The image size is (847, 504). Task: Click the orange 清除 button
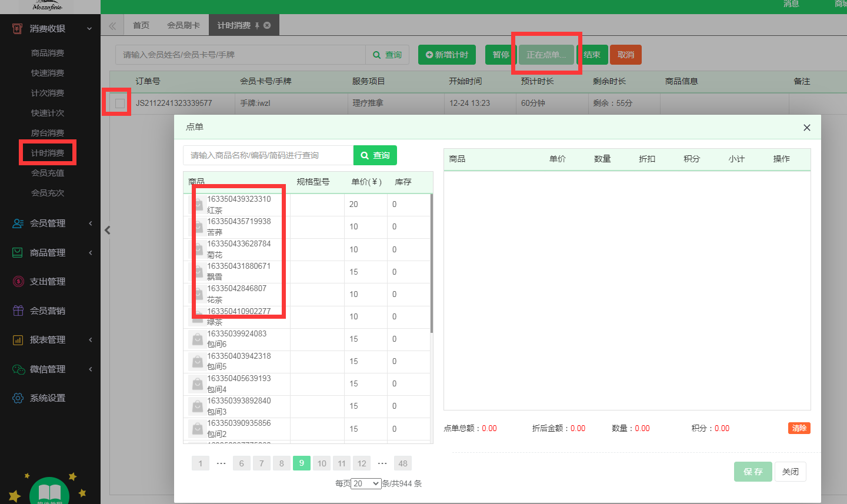pyautogui.click(x=799, y=428)
